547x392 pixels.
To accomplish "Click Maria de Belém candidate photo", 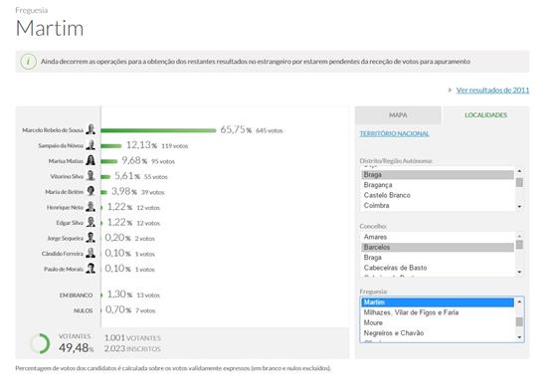I will [91, 191].
